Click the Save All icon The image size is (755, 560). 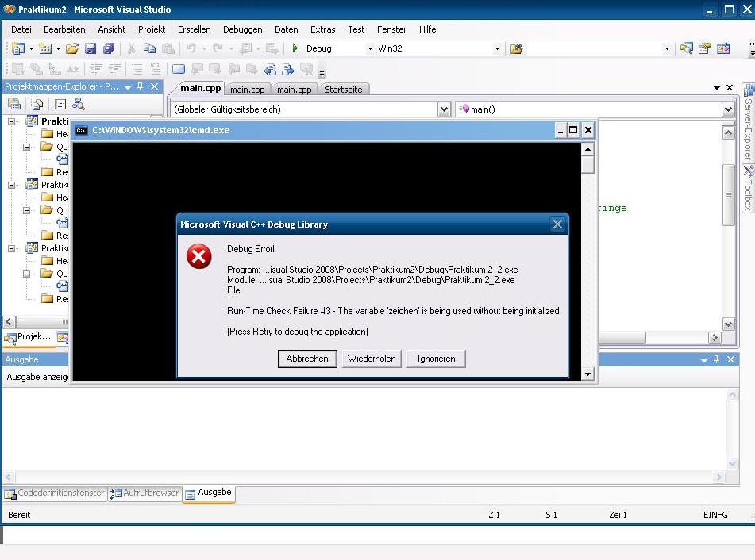[x=109, y=48]
